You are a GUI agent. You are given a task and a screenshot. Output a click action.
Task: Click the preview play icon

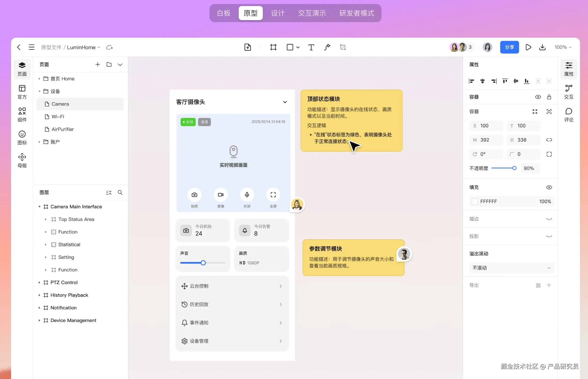[528, 47]
